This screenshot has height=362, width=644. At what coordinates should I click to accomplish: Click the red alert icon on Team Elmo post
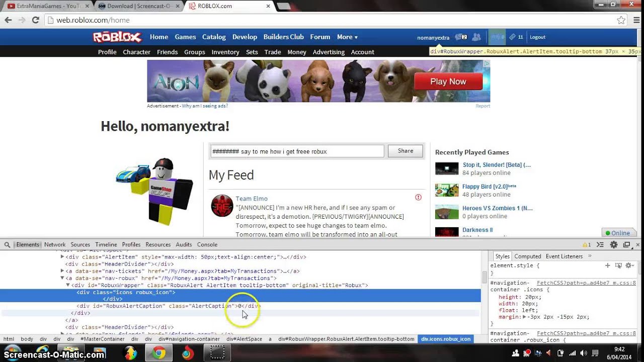[418, 198]
